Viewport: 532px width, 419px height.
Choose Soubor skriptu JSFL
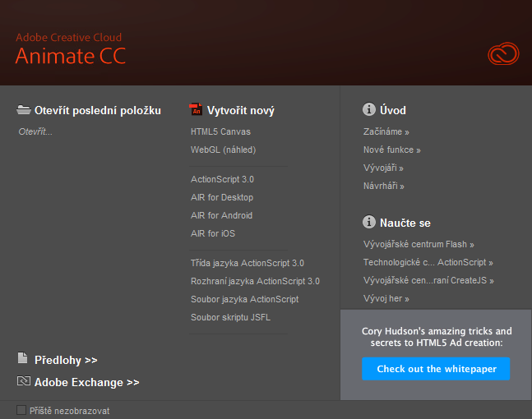(230, 317)
